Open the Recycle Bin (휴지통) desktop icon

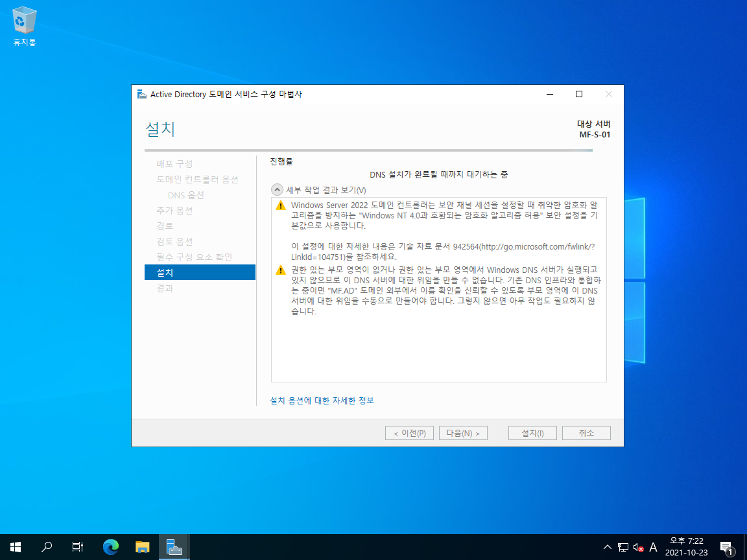(24, 27)
